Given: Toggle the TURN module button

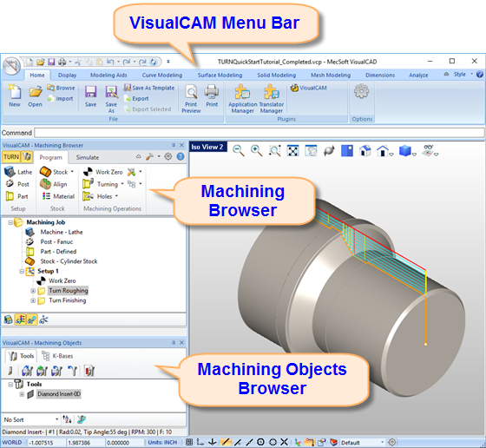Looking at the screenshot, I should click(11, 157).
